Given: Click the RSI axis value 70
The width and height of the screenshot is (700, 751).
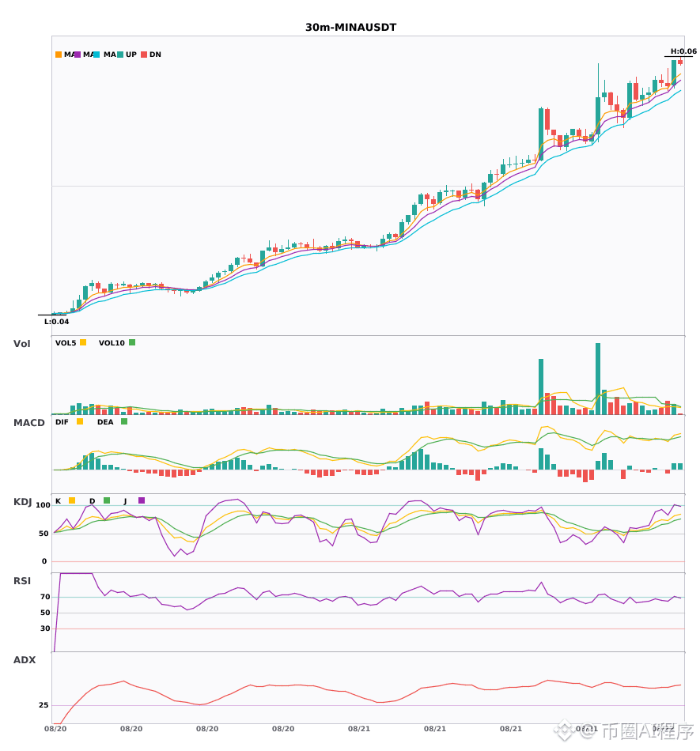Looking at the screenshot, I should 45,597.
